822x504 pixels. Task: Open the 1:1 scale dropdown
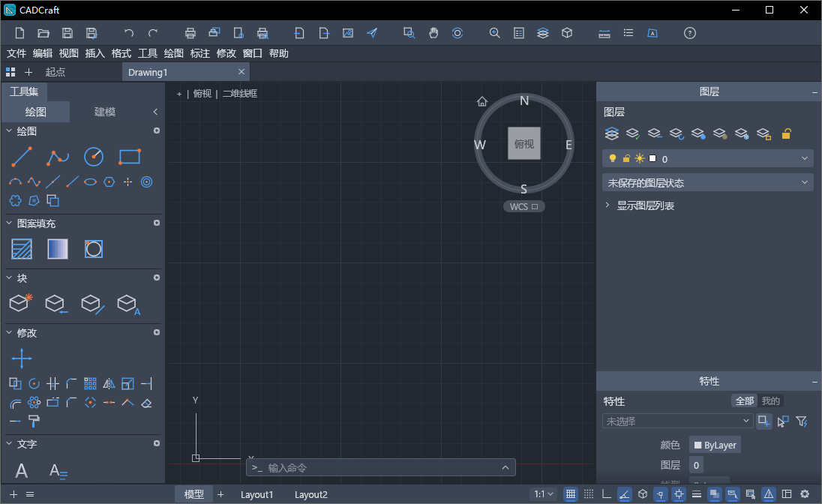click(544, 494)
